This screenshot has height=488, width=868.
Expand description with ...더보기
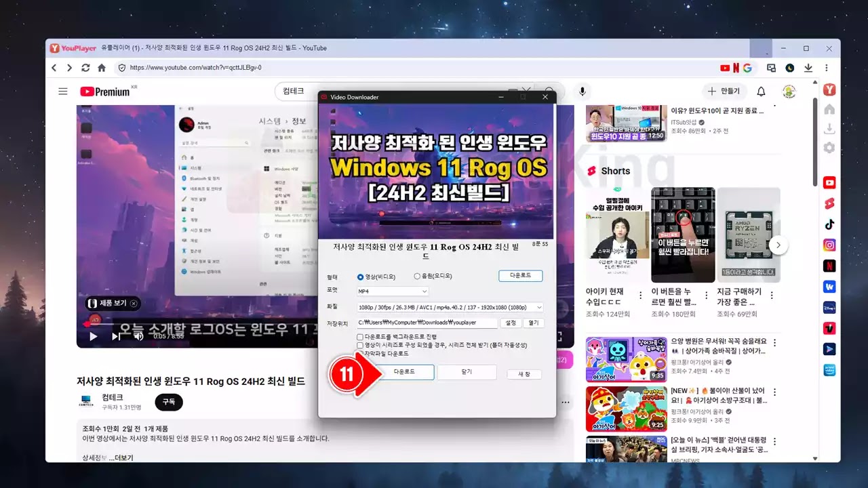[x=121, y=458]
